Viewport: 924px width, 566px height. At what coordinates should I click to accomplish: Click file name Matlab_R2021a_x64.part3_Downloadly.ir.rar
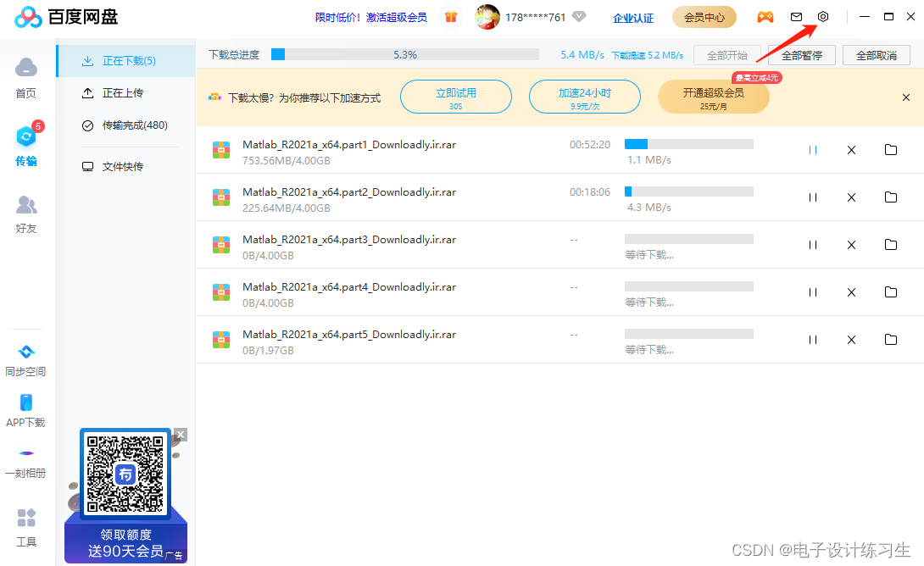pyautogui.click(x=349, y=240)
